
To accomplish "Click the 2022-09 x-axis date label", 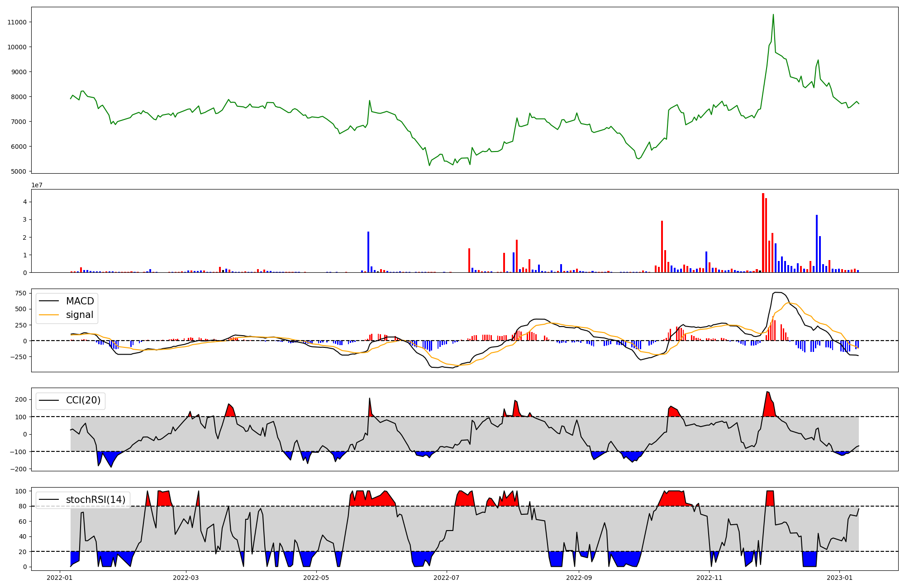I will click(x=579, y=578).
